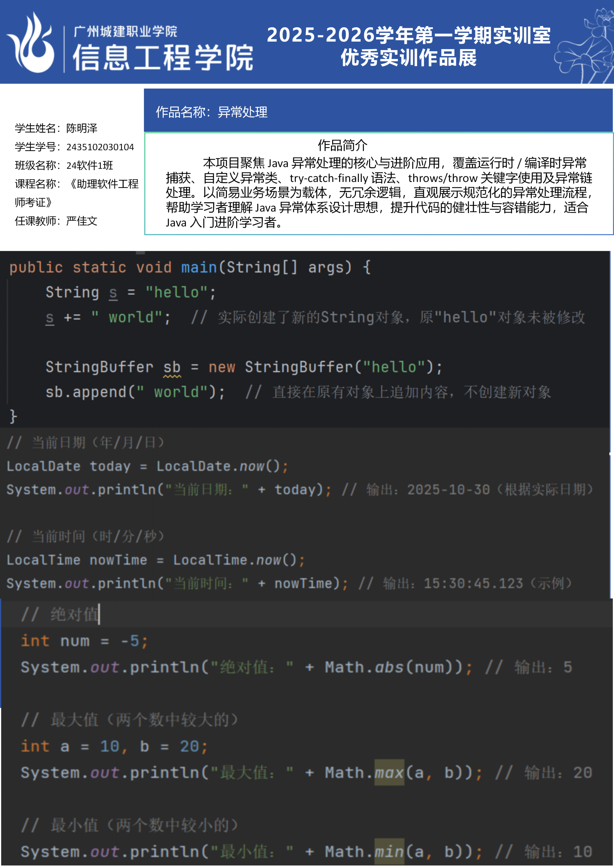Click the 作品名称：异常处理 banner

(x=212, y=112)
